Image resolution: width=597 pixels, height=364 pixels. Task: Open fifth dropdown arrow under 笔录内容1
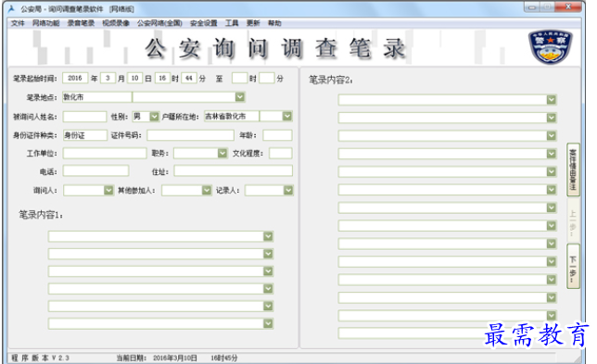tap(269, 307)
